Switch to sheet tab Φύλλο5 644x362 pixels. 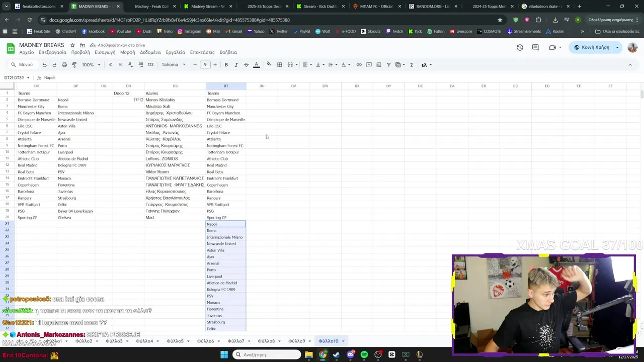(x=175, y=341)
